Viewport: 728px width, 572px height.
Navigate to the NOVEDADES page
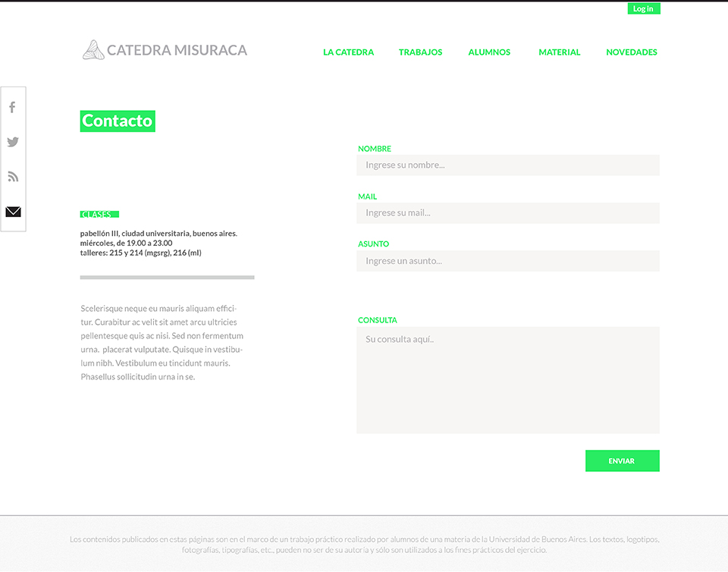(x=631, y=52)
